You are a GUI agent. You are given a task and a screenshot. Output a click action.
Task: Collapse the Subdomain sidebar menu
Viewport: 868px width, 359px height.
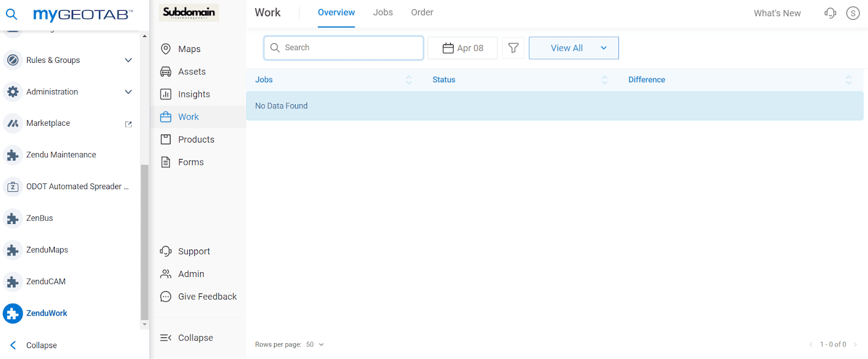187,338
